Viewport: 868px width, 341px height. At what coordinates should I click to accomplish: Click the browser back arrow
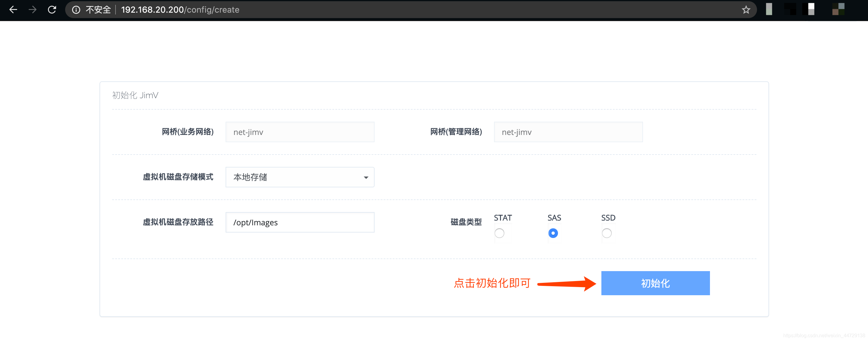click(13, 10)
